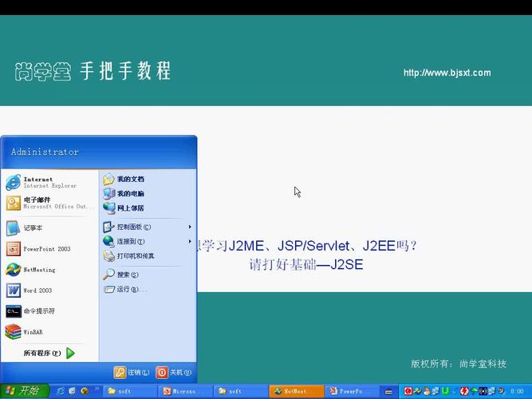Click the http://www.bjsxt.com link on the slide
The image size is (532, 399).
pos(447,73)
